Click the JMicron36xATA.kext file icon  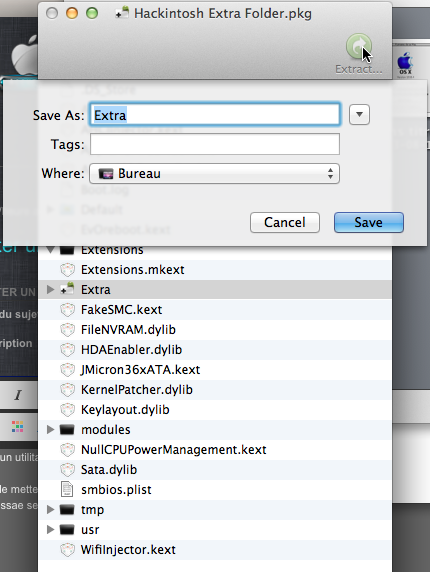point(67,370)
